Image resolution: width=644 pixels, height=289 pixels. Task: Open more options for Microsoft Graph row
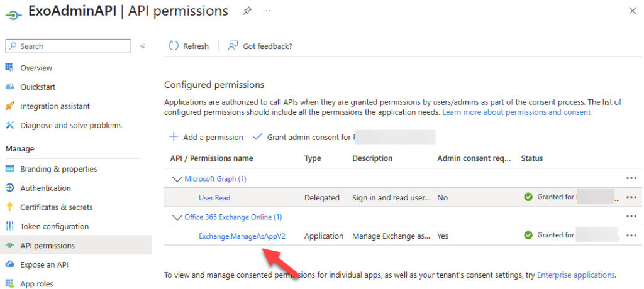click(631, 178)
